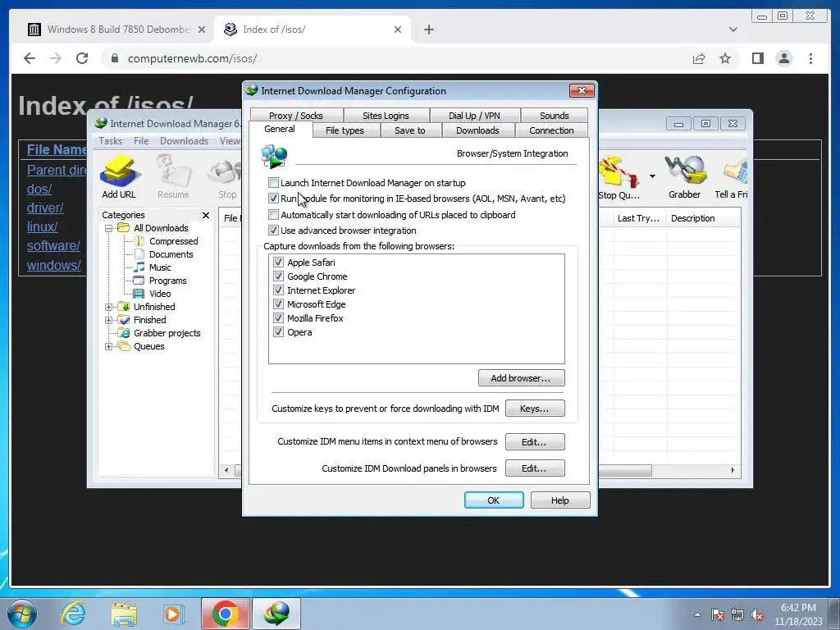The image size is (840, 630).
Task: Bookmark this page with the star icon
Action: point(725,58)
